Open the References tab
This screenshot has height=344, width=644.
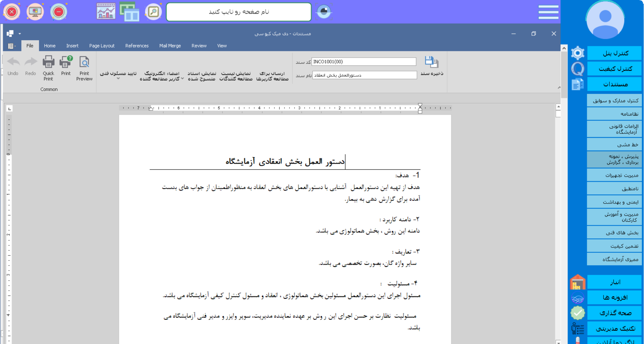click(137, 46)
